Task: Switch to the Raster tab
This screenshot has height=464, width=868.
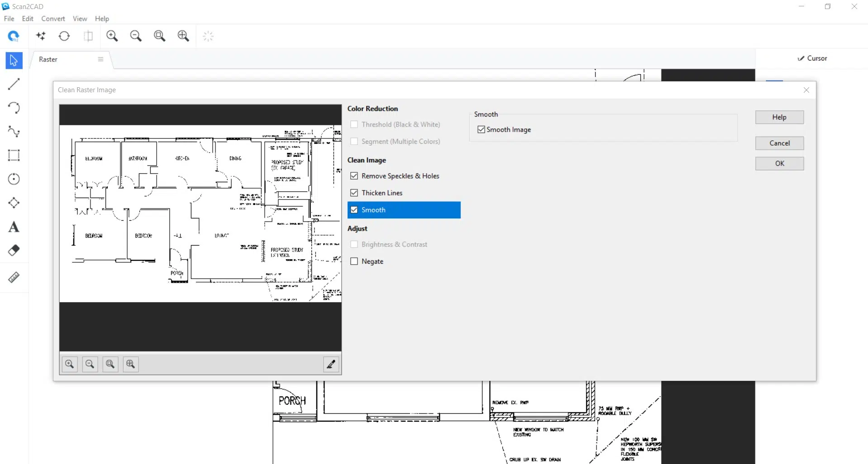Action: coord(48,59)
